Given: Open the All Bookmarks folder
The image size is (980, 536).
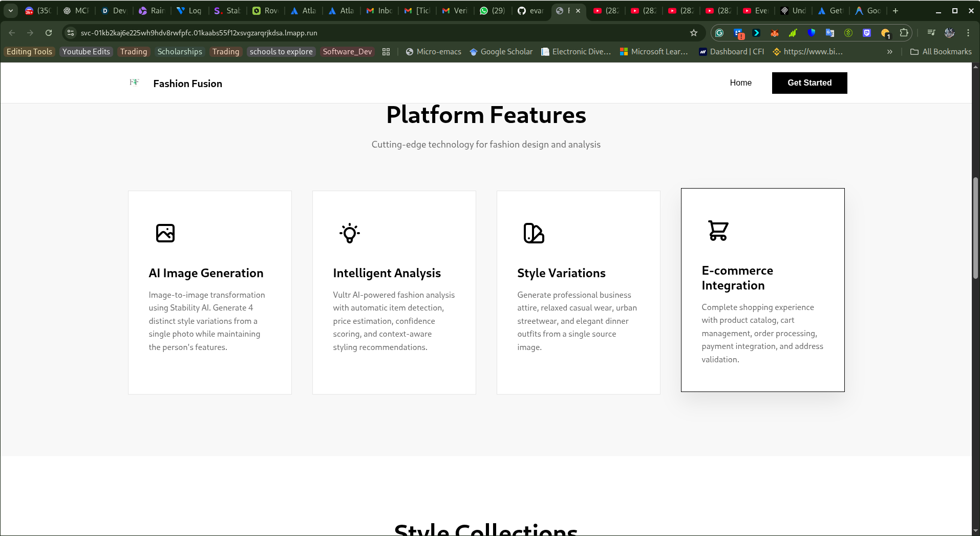Looking at the screenshot, I should pyautogui.click(x=941, y=52).
